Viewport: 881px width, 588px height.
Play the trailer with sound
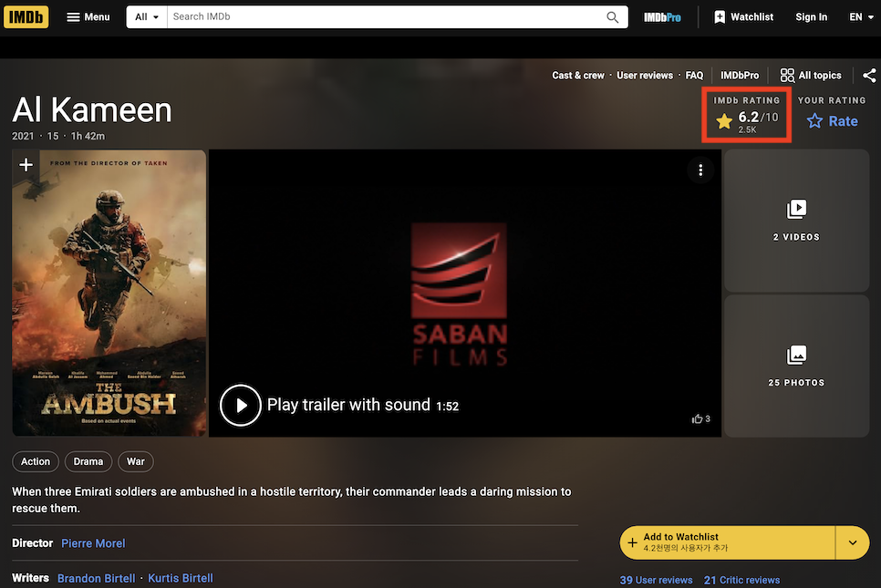point(241,405)
